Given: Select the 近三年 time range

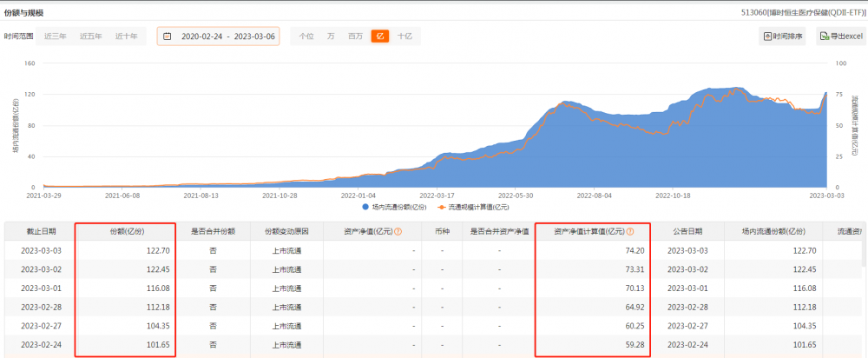Looking at the screenshot, I should [55, 36].
